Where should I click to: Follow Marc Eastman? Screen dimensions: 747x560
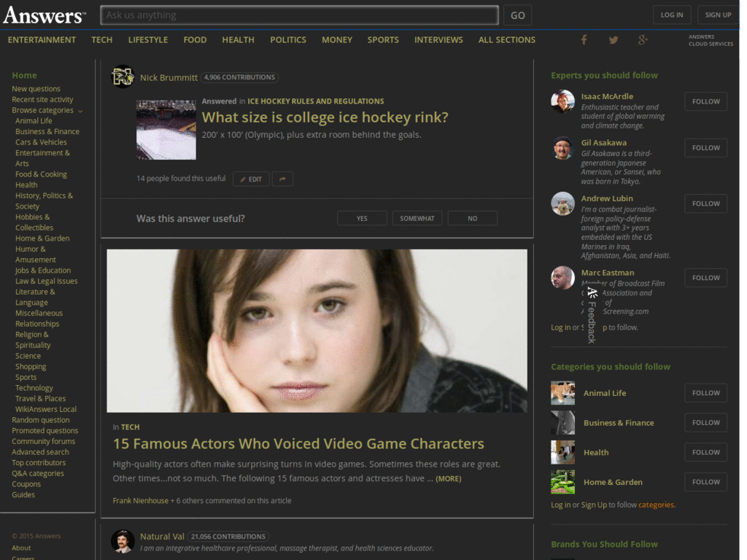point(706,278)
